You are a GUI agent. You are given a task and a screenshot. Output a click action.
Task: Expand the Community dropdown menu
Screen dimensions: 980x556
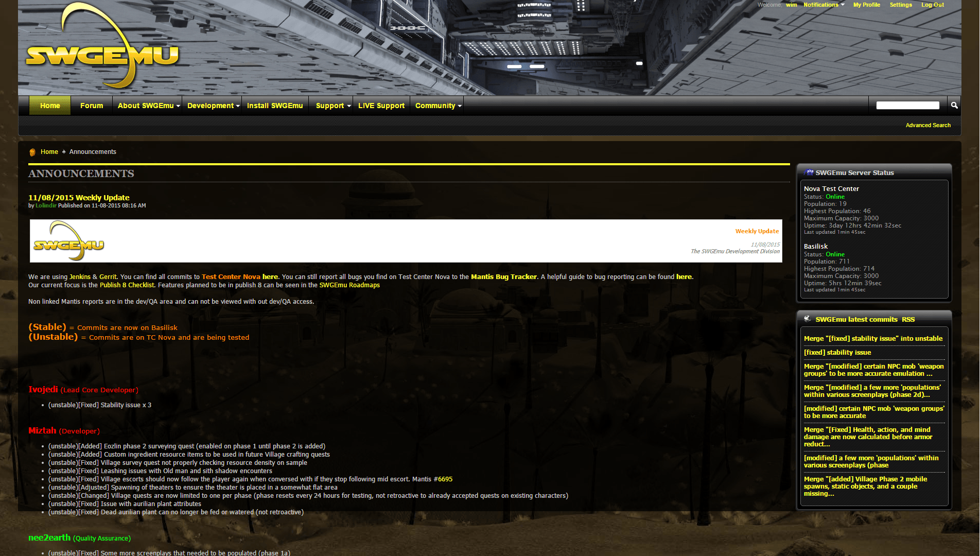pos(438,106)
